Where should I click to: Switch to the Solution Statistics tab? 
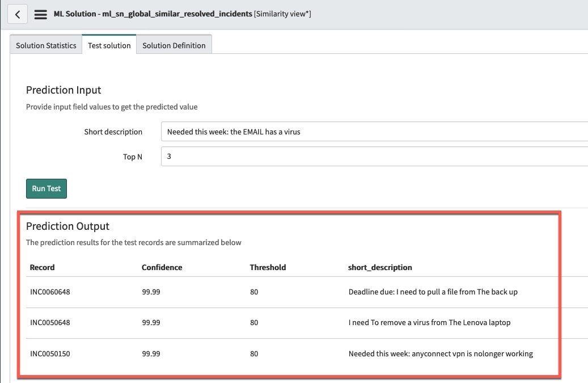(x=45, y=45)
